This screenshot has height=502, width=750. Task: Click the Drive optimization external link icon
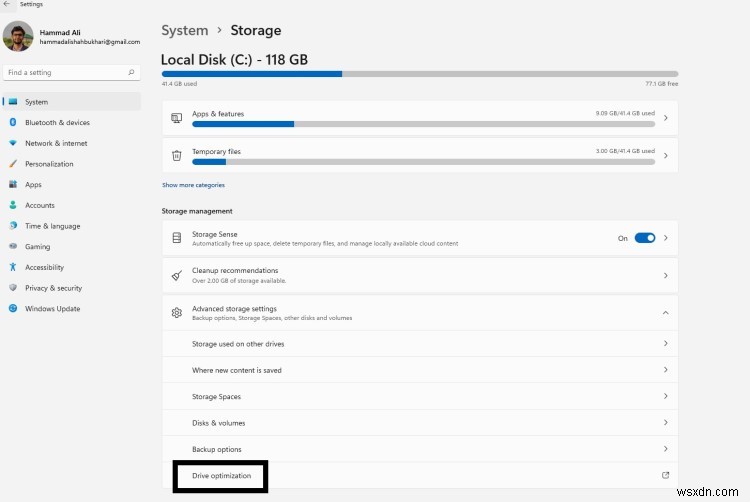tap(665, 475)
